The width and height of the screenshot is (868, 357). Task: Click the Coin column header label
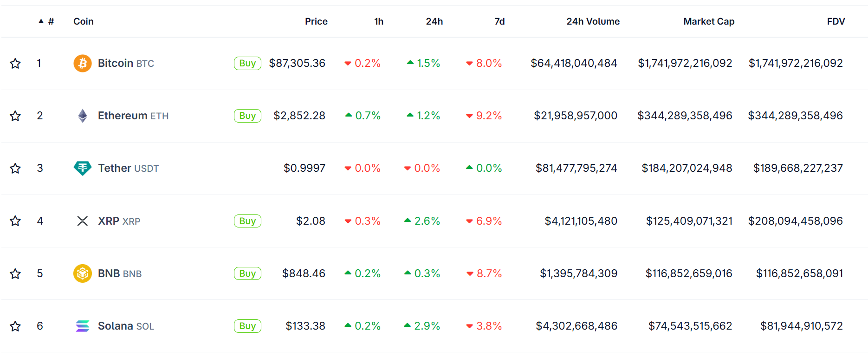pos(83,21)
